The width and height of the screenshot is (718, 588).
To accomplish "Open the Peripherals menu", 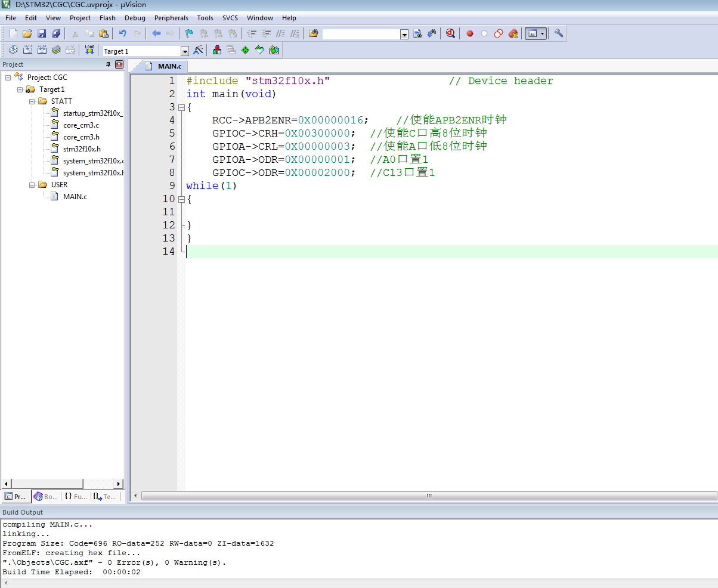I will [171, 18].
